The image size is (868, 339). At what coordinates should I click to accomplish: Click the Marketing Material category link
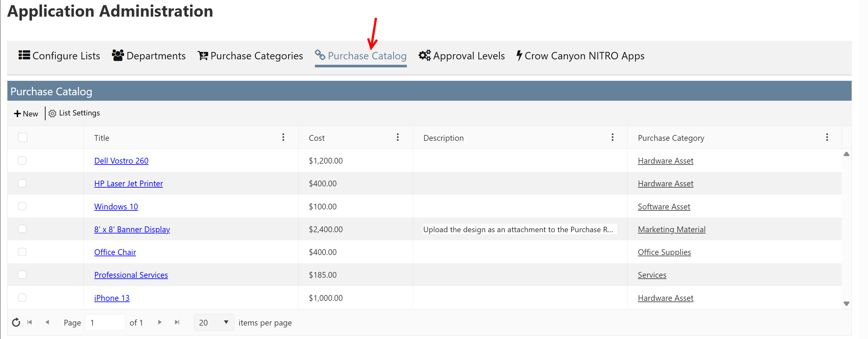(x=671, y=230)
